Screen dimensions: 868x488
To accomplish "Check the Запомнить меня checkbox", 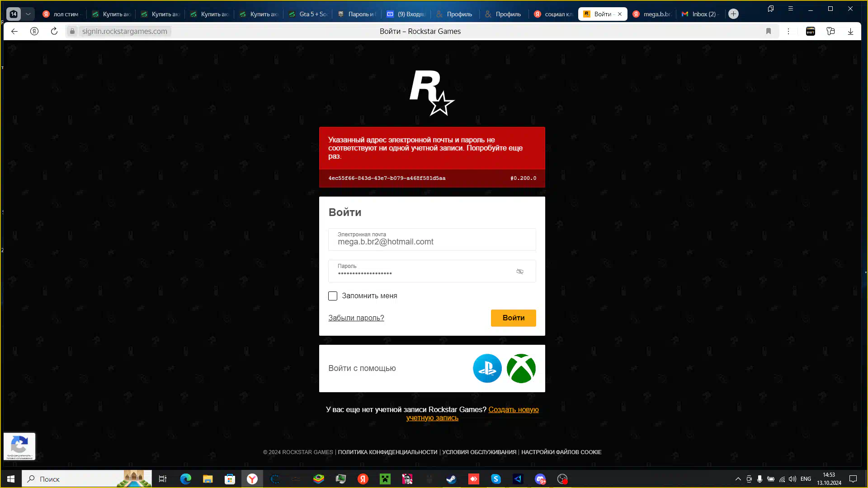I will click(x=333, y=296).
